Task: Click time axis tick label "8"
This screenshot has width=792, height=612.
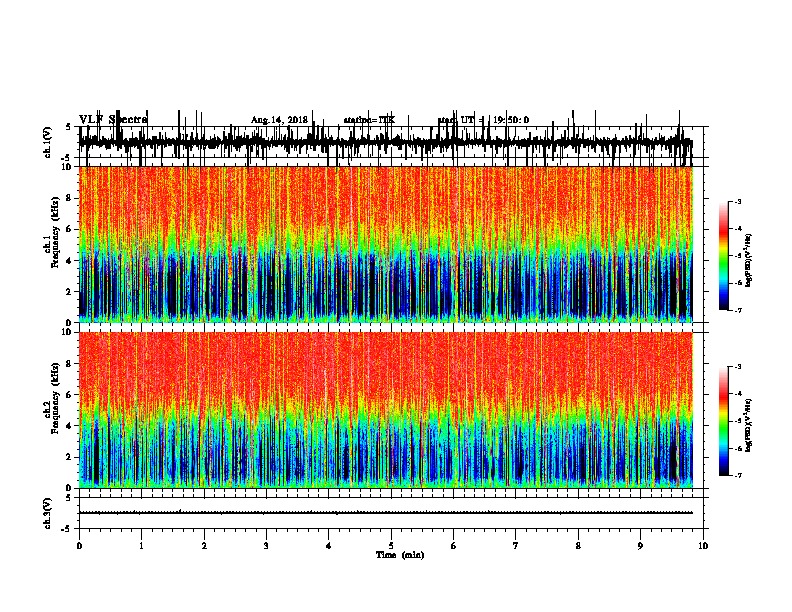Action: (578, 546)
